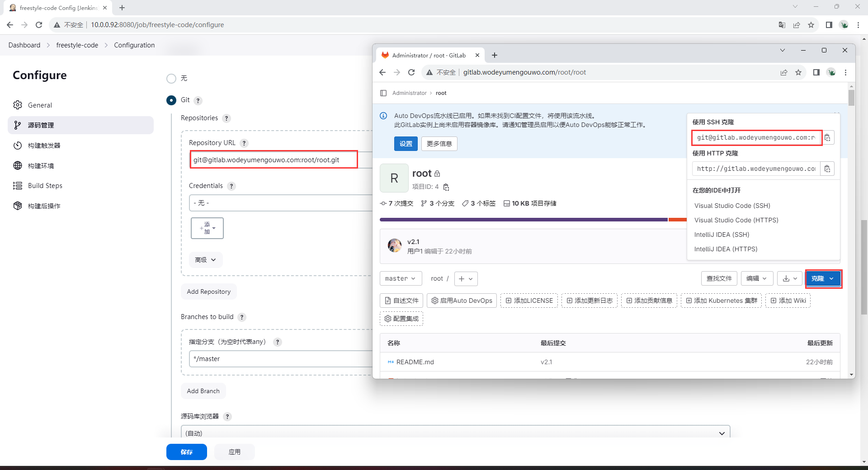
Task: Open README.md file link
Action: [x=415, y=362]
